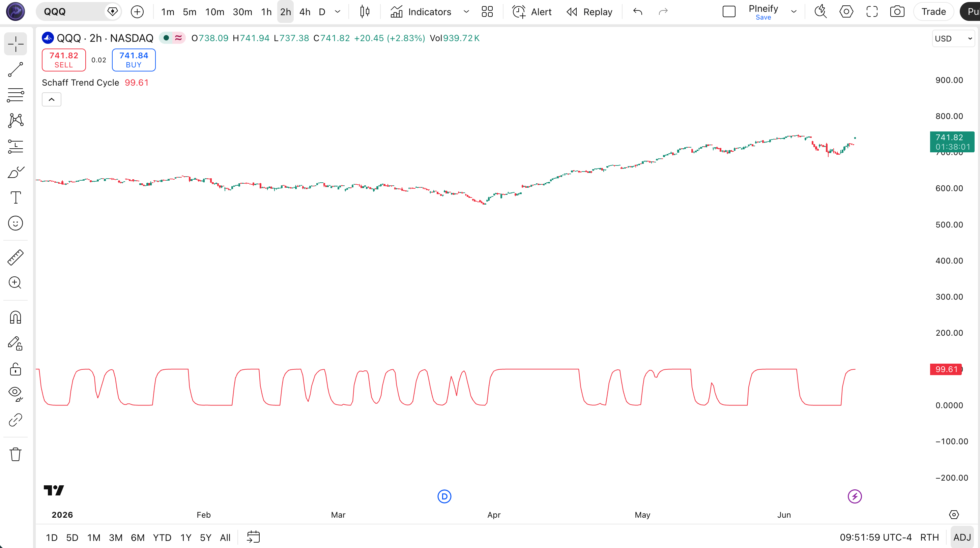The height and width of the screenshot is (548, 980).
Task: Toggle lock all drawings
Action: coord(16,369)
